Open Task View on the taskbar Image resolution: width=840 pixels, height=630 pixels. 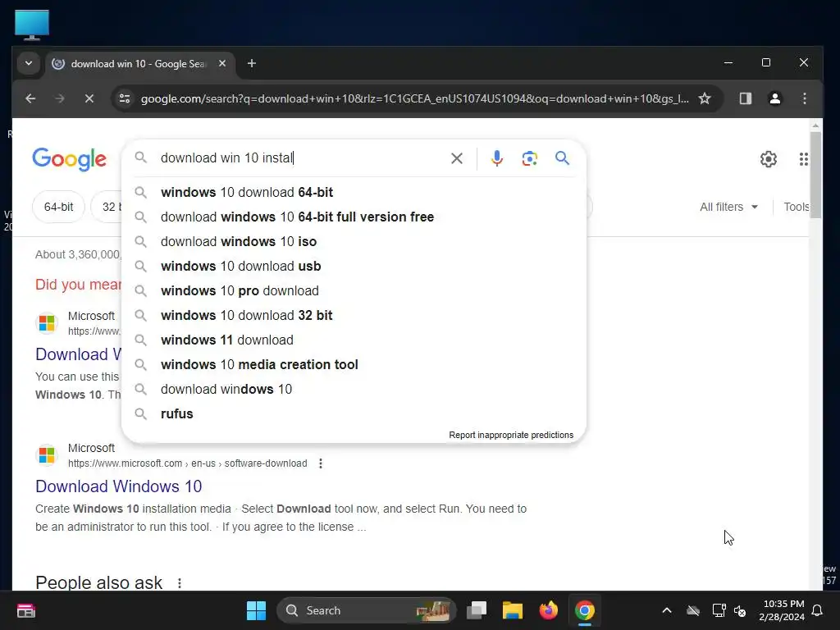point(477,610)
